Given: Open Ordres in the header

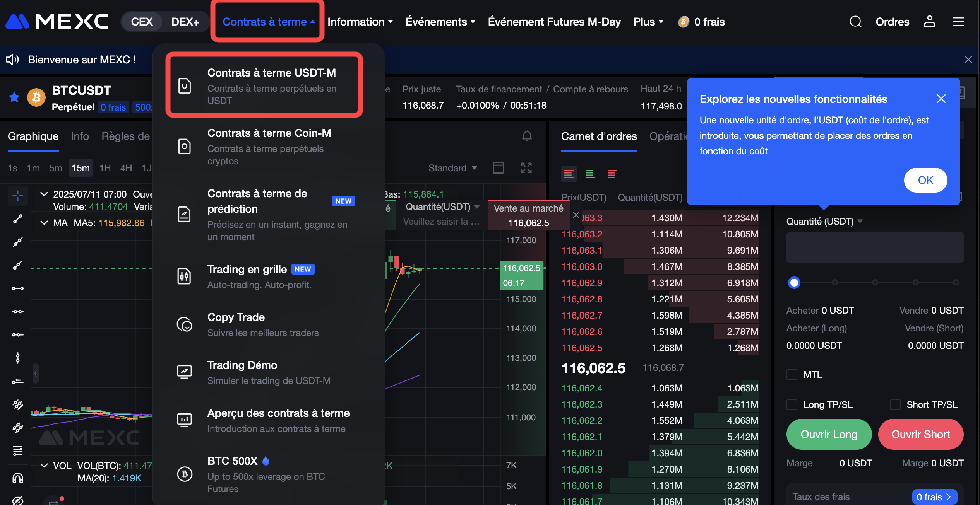Looking at the screenshot, I should pyautogui.click(x=893, y=22).
